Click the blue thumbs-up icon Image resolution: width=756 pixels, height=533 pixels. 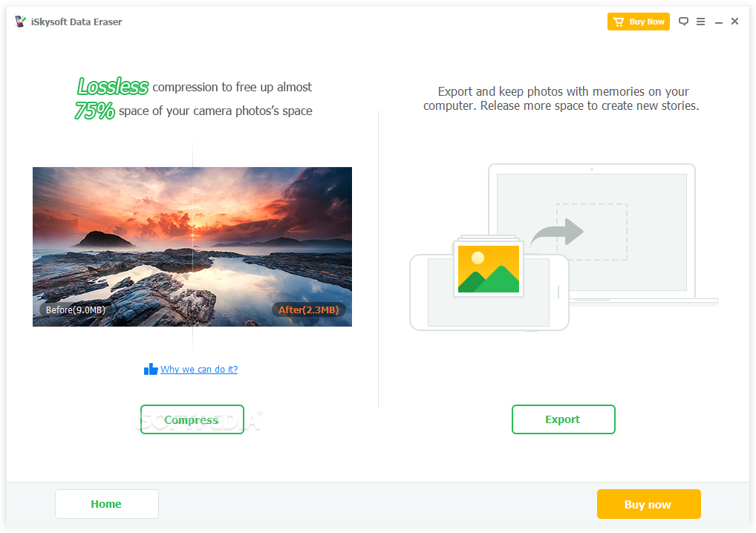151,369
